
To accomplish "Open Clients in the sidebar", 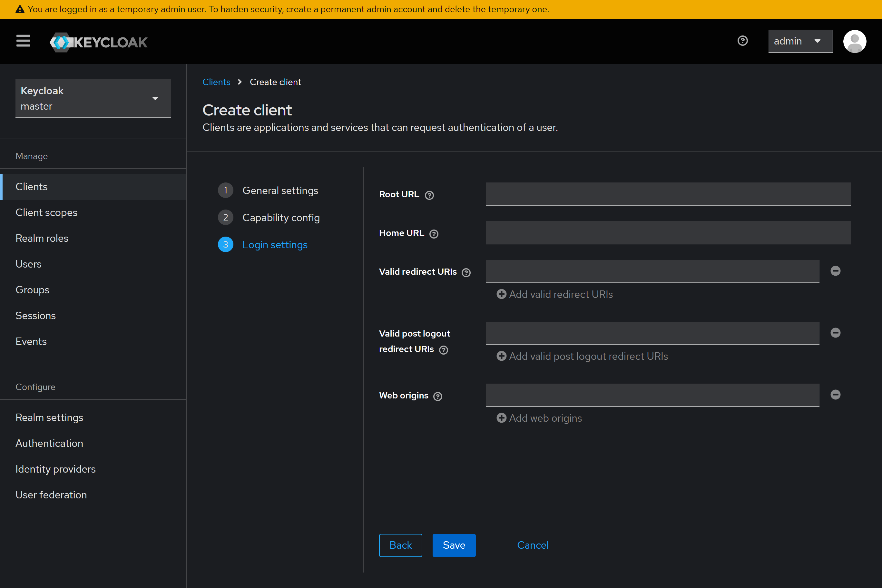I will point(93,187).
